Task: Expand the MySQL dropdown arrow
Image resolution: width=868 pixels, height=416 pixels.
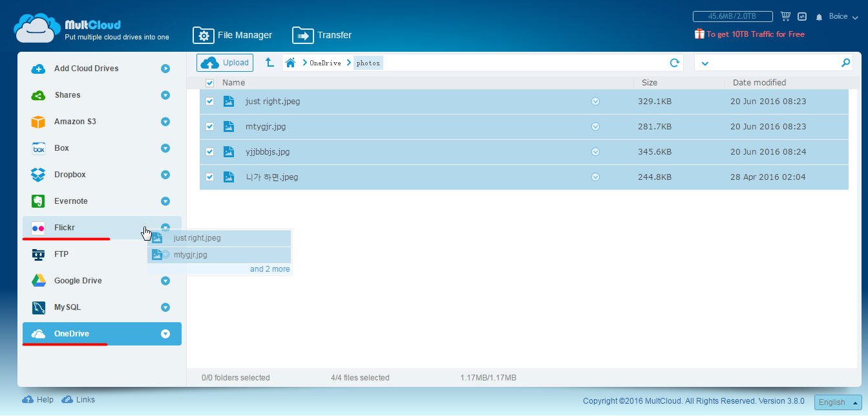Action: tap(165, 307)
